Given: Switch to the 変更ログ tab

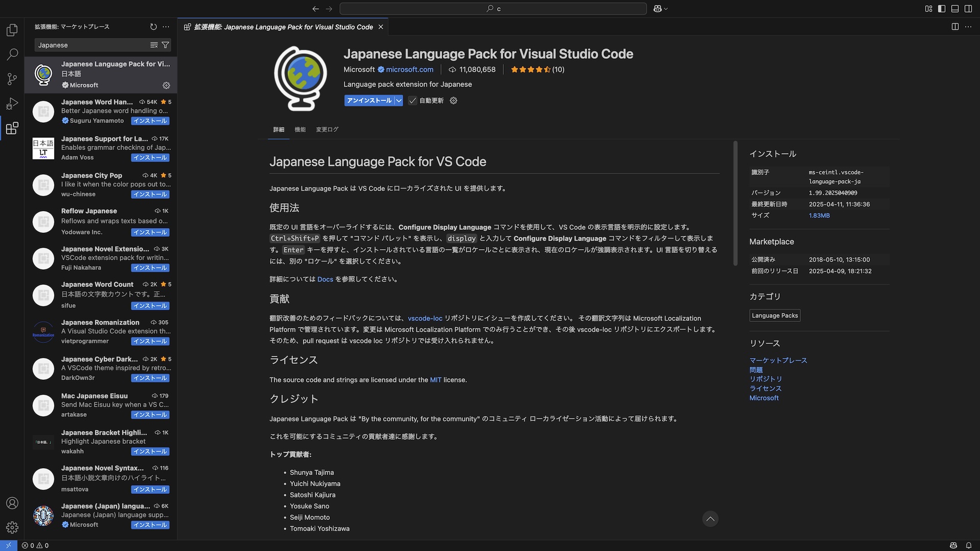Looking at the screenshot, I should coord(327,130).
